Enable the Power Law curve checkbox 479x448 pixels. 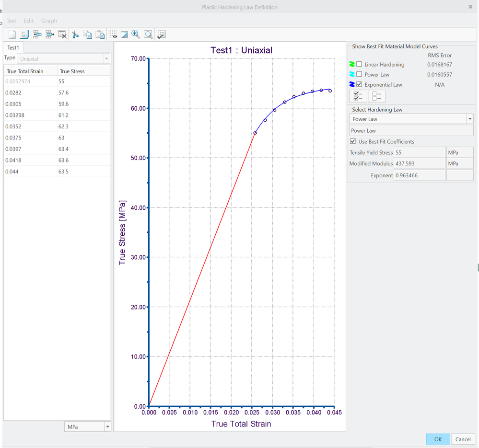(359, 74)
